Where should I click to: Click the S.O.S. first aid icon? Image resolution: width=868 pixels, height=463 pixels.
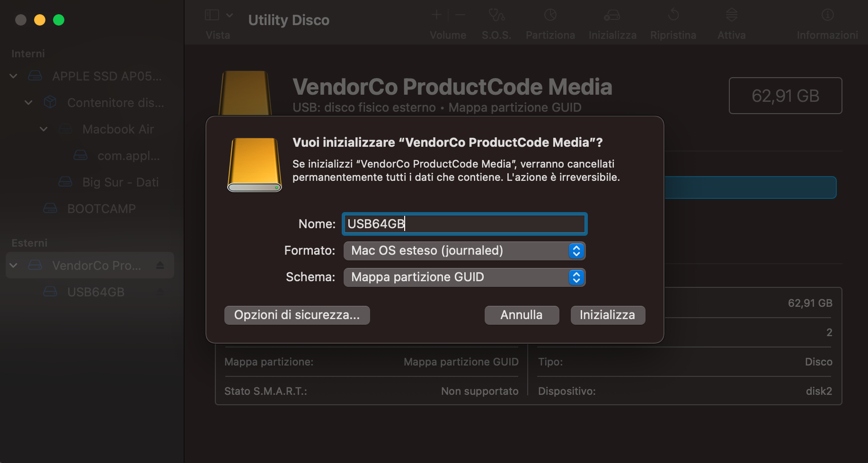click(x=496, y=16)
